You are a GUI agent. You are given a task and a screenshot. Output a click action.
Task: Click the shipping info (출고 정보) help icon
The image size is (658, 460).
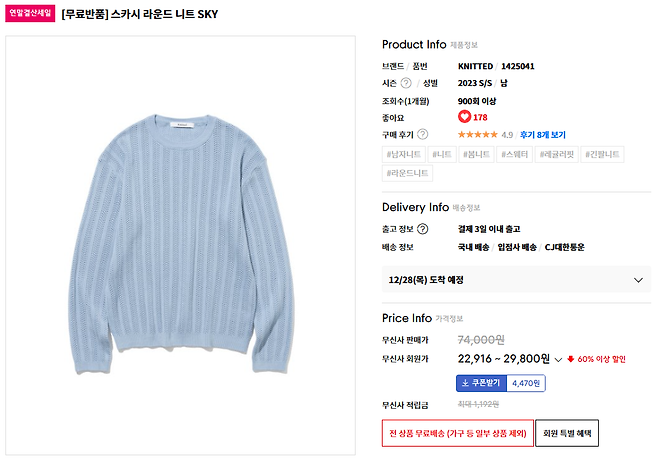click(x=423, y=229)
